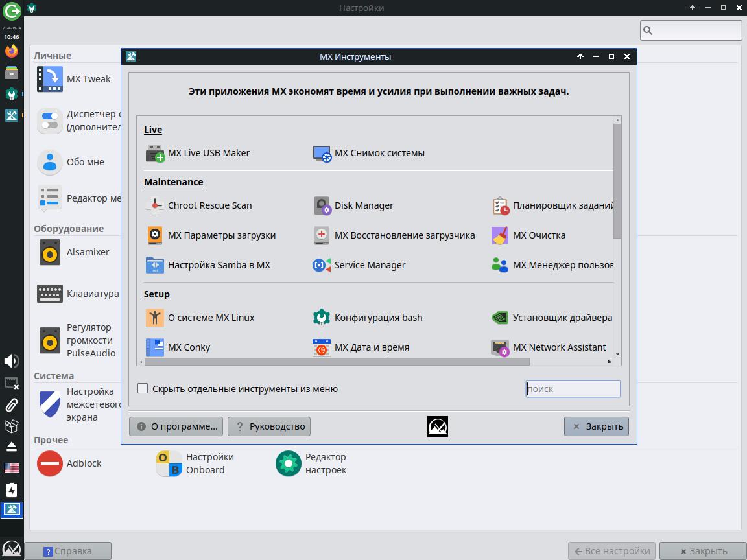This screenshot has width=747, height=560.
Task: Launch Установщик драйвера Nvidia
Action: coord(552,318)
